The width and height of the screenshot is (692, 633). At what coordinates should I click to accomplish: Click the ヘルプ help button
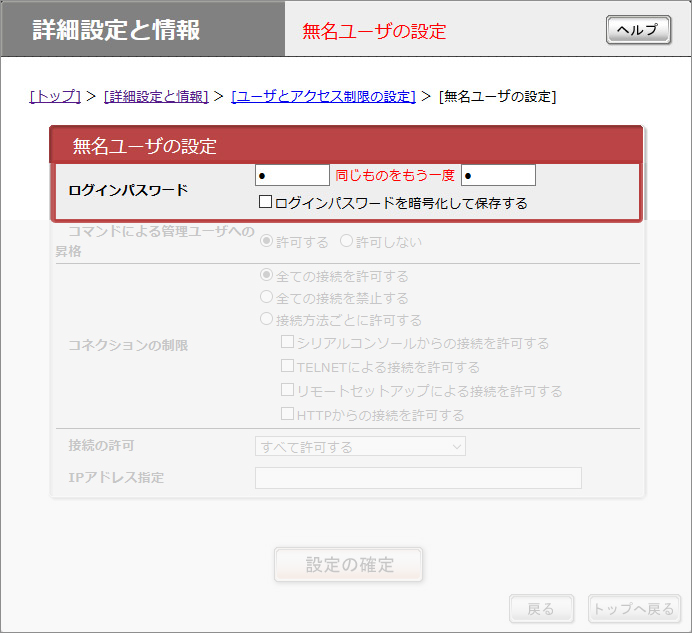pyautogui.click(x=638, y=30)
